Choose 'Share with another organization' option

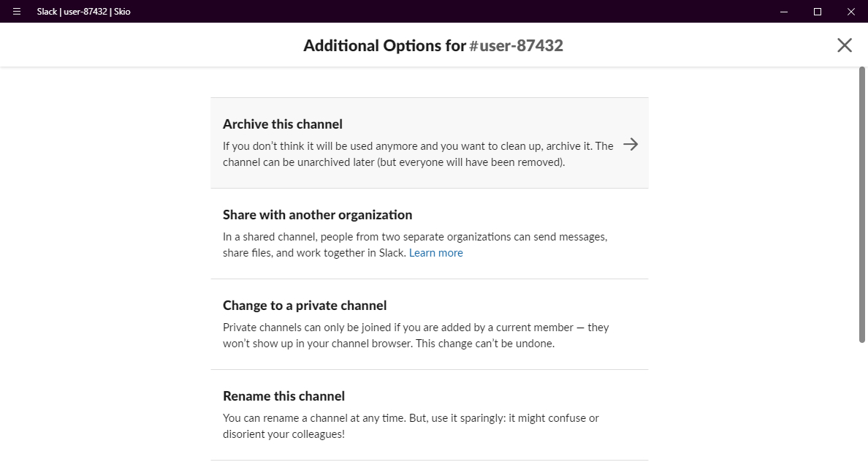coord(318,215)
